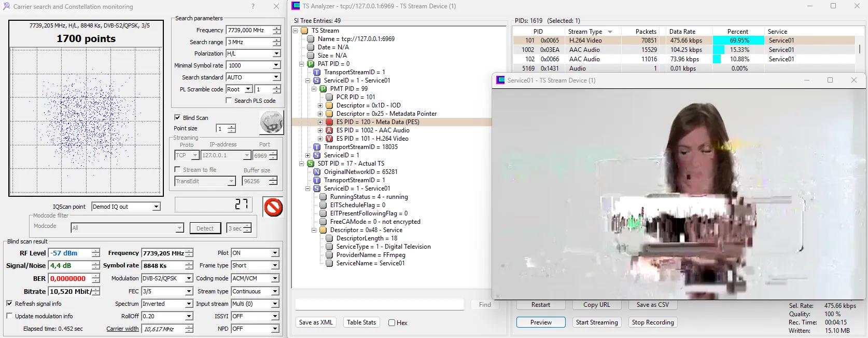
Task: Click the red Meta Data PES icon
Action: [x=329, y=122]
